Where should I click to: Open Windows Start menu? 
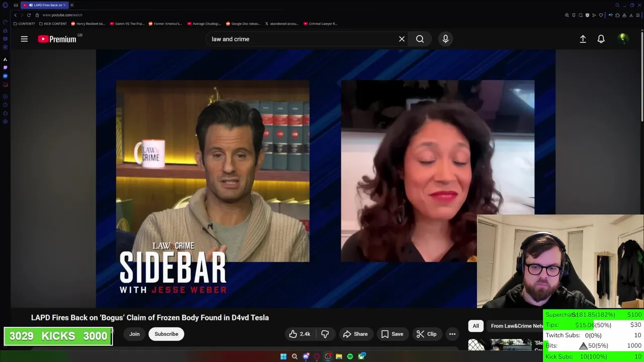pos(283,356)
